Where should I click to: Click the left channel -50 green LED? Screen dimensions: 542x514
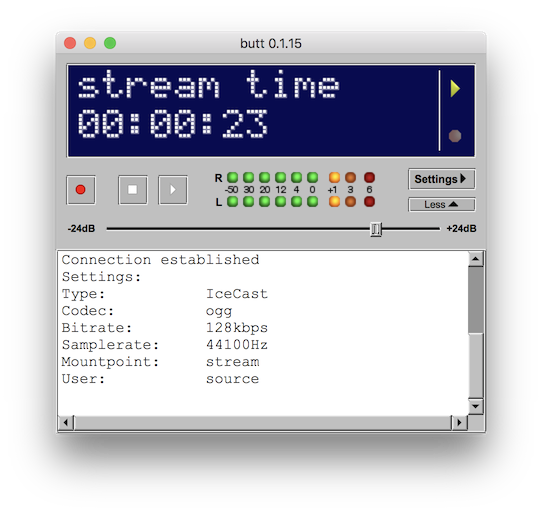pyautogui.click(x=232, y=202)
